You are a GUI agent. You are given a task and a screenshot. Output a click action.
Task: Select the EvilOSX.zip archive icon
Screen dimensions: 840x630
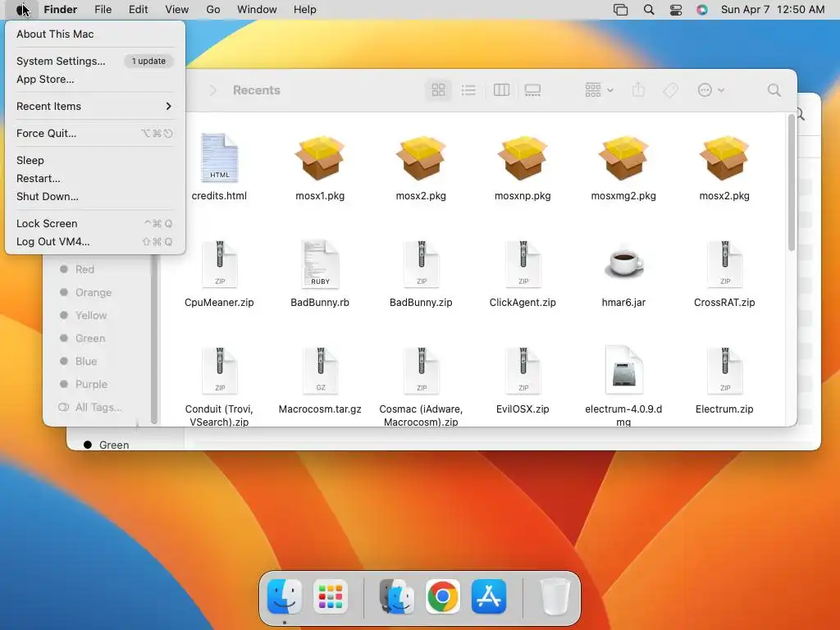[523, 372]
